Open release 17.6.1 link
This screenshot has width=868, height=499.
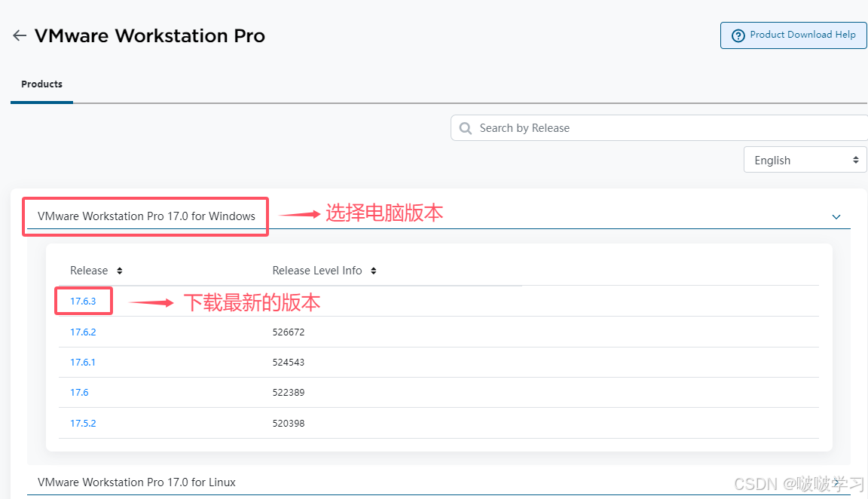(x=82, y=363)
